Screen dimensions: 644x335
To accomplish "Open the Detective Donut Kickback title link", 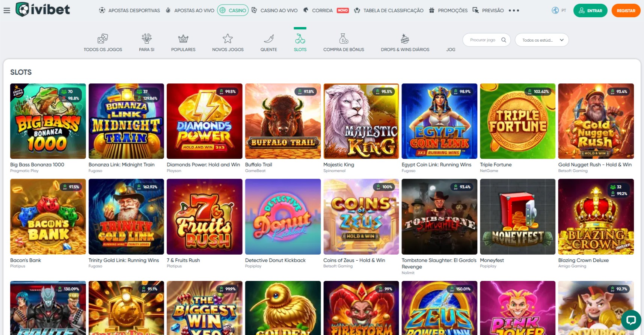I will [x=275, y=260].
